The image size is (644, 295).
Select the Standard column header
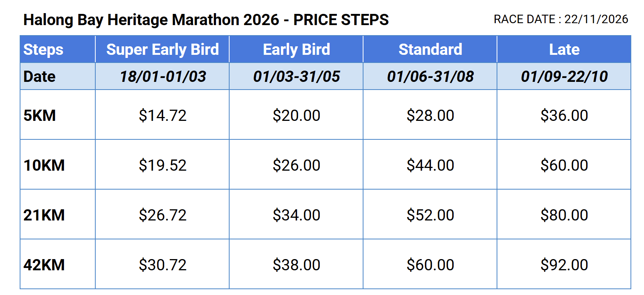point(430,49)
